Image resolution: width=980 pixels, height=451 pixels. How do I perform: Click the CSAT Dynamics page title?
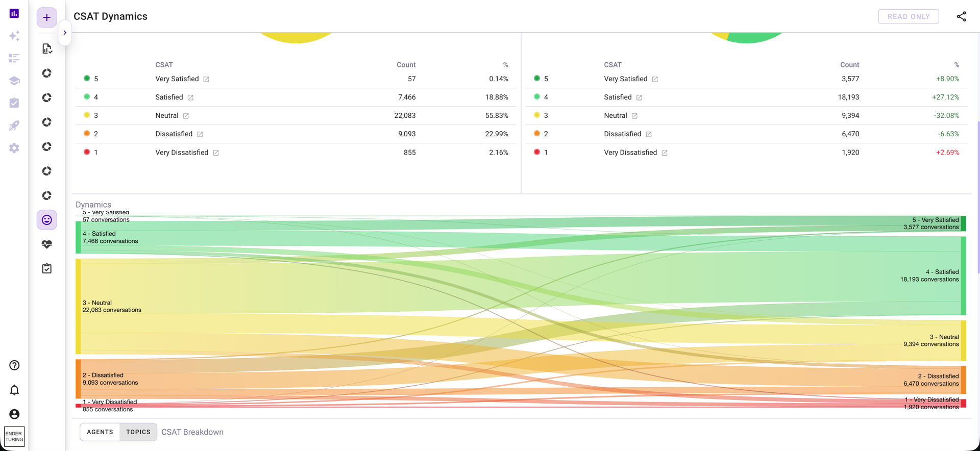pos(110,16)
